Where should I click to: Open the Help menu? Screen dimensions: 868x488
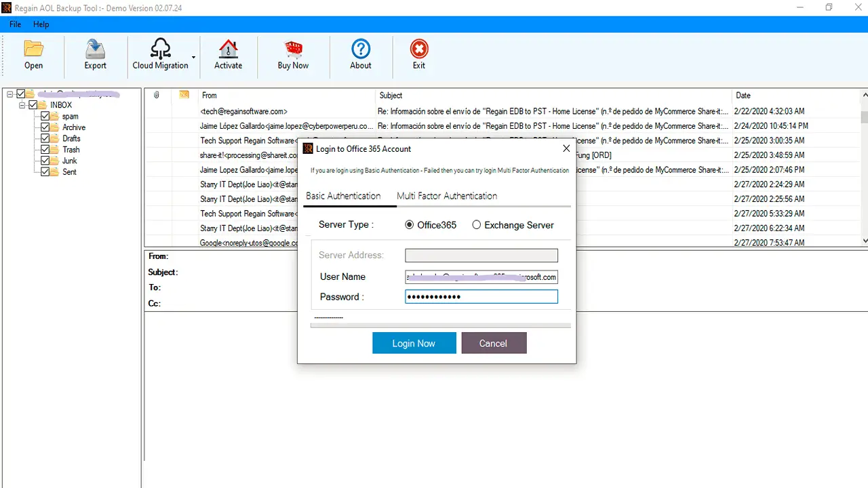(41, 24)
